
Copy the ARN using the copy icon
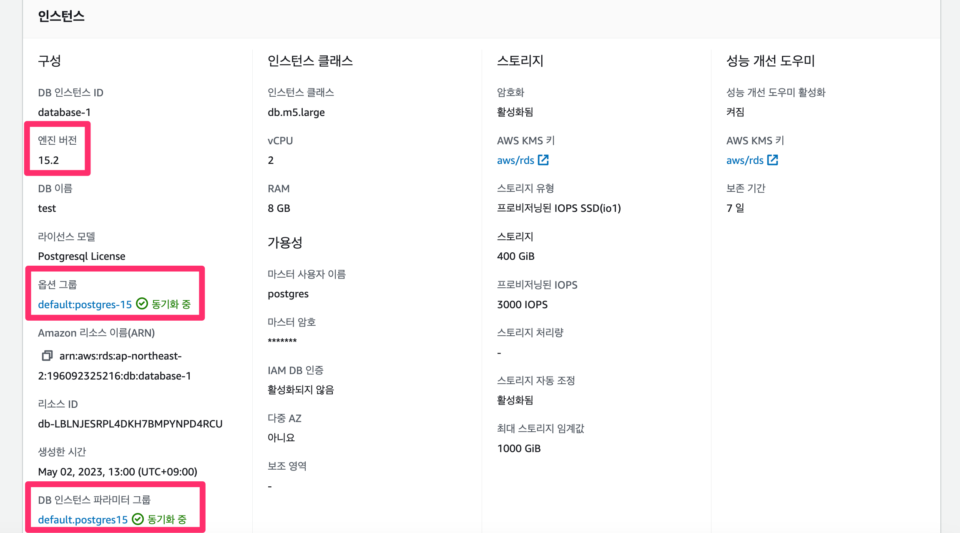pos(47,356)
